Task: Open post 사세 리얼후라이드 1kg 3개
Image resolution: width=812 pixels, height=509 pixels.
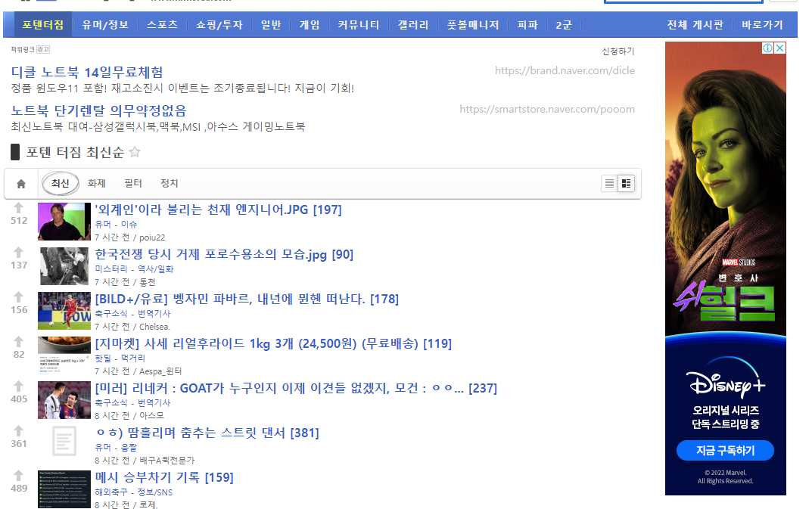Action: tap(273, 343)
